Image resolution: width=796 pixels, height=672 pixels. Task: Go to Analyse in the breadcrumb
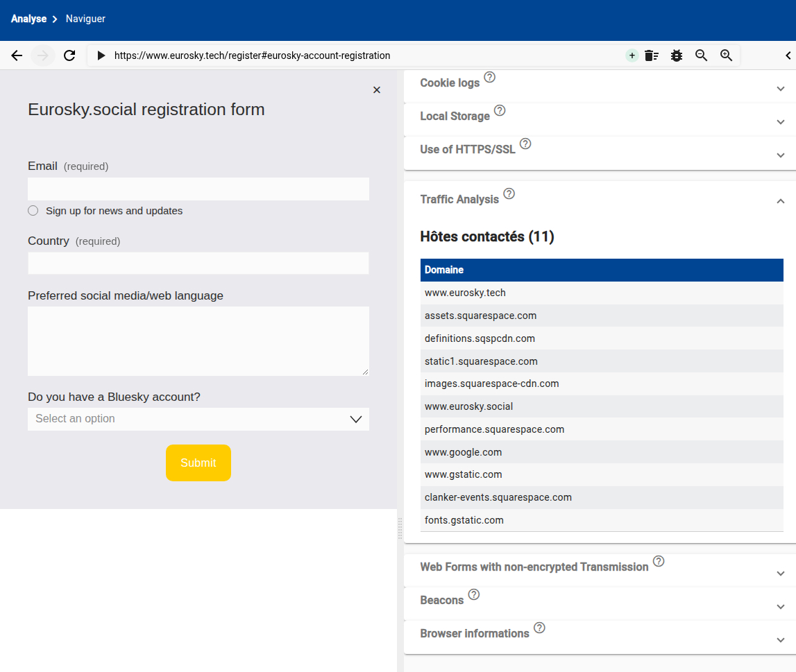(28, 19)
